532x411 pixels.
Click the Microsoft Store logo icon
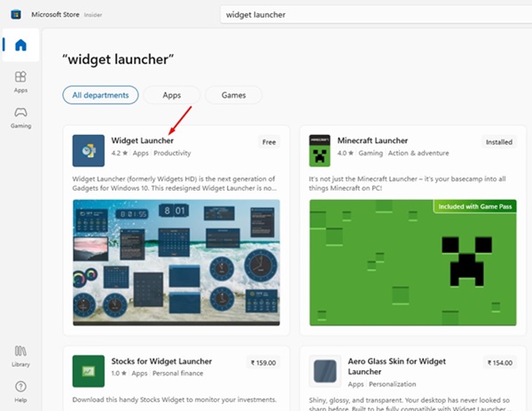click(x=16, y=14)
